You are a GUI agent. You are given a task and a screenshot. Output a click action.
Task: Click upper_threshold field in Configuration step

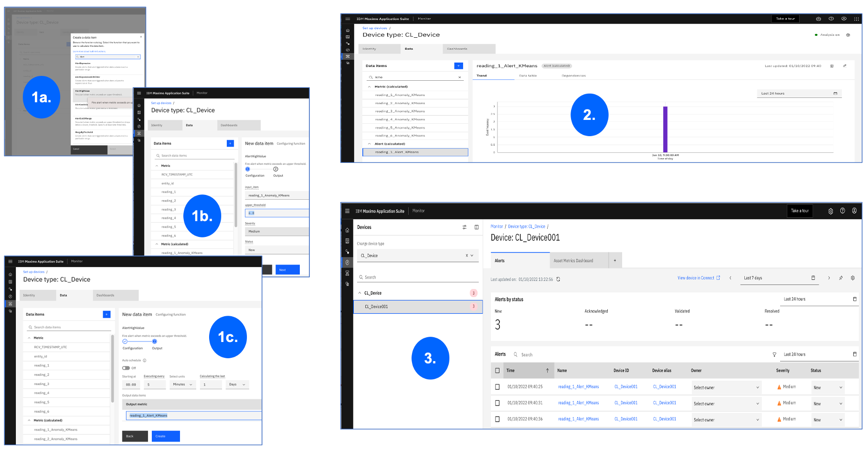coord(277,213)
